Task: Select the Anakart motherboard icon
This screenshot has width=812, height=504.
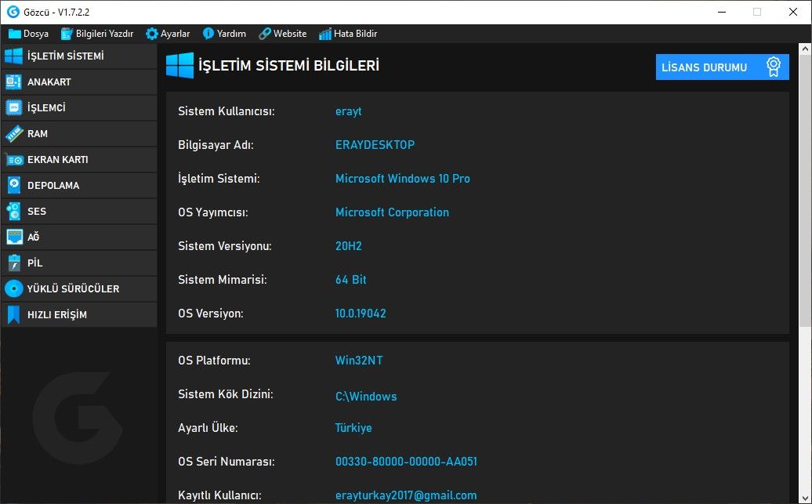Action: click(x=14, y=82)
